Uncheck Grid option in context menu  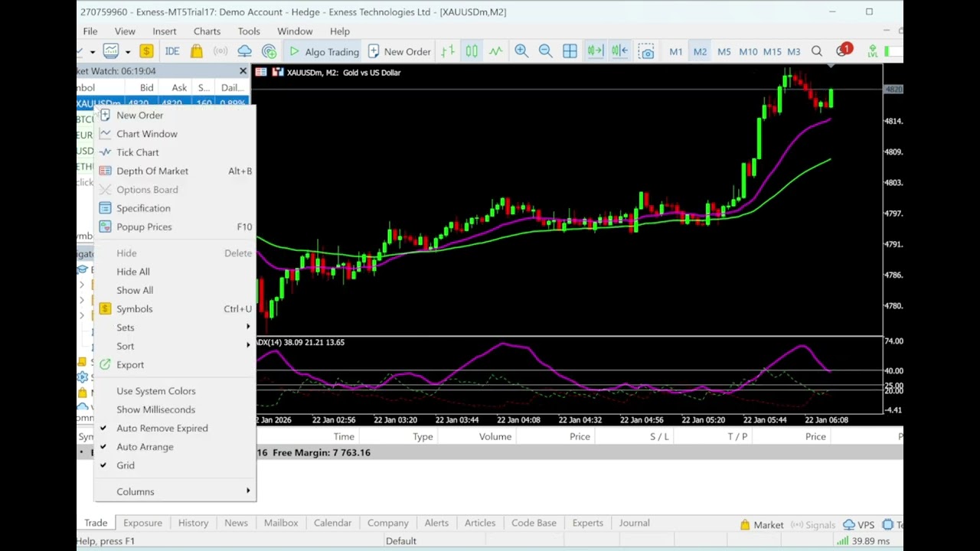[x=175, y=465]
